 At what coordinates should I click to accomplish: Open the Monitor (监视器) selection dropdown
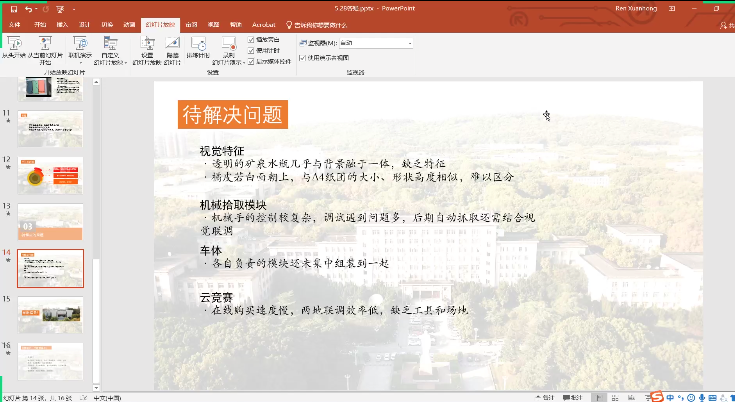(376, 43)
